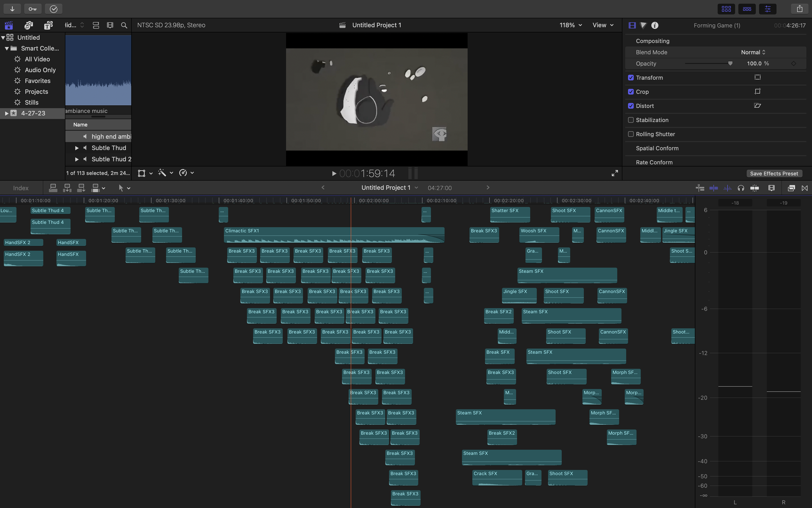Expand the 4-27-23 event

[6, 113]
